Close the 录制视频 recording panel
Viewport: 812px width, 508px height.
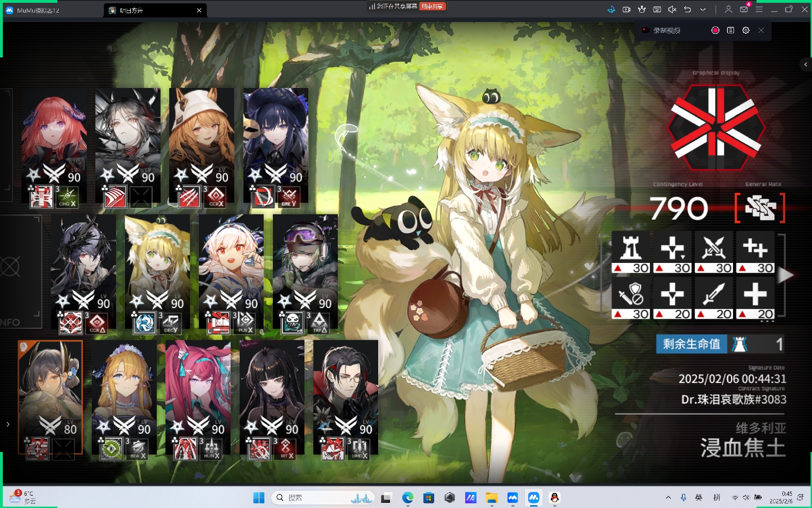(761, 30)
